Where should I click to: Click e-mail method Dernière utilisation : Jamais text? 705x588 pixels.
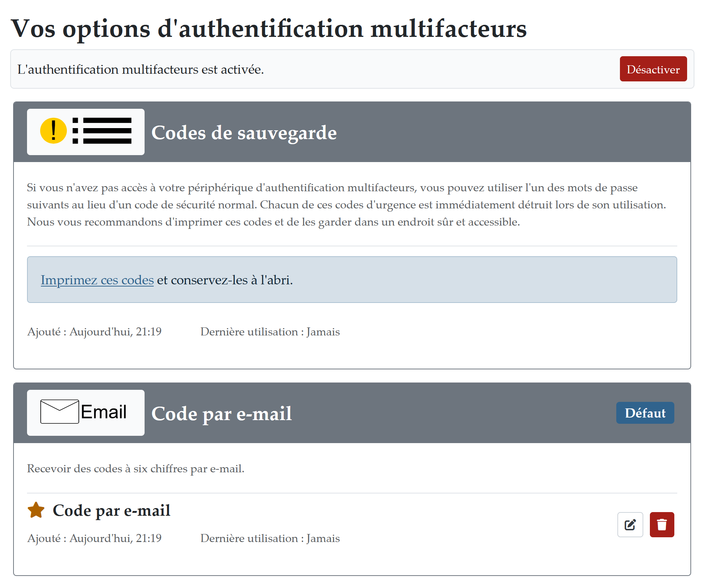[x=270, y=538]
